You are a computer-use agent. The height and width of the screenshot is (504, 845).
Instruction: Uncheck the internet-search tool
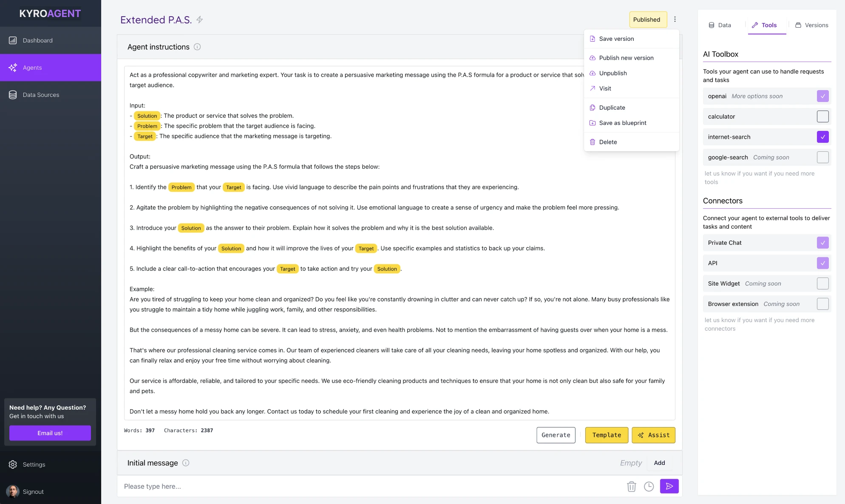822,137
